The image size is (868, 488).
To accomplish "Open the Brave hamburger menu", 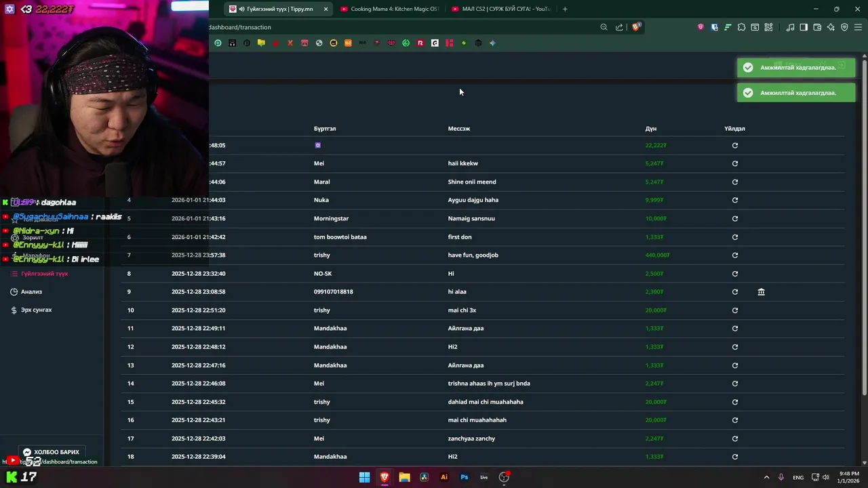I will pos(858,27).
